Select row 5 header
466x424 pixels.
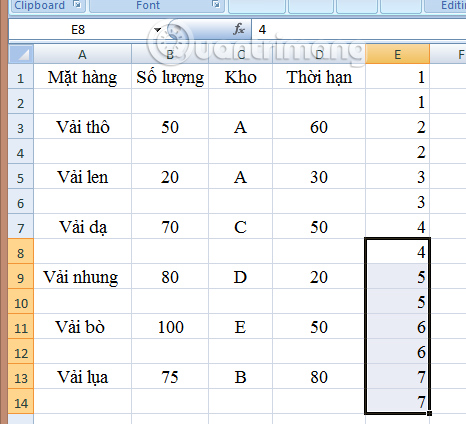click(21, 176)
